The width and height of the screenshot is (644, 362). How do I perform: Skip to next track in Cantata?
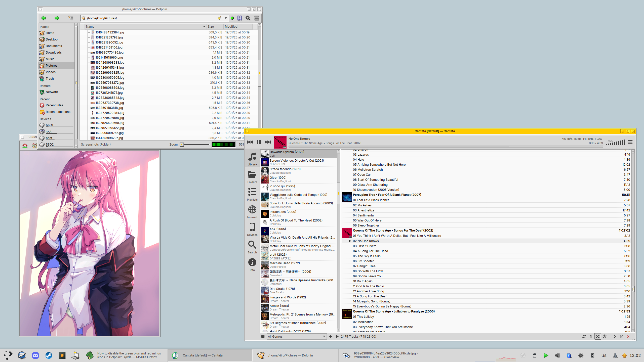pyautogui.click(x=268, y=142)
